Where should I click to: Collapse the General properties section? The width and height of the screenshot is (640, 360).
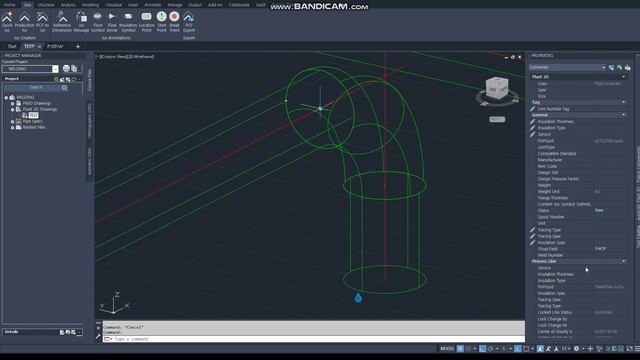point(623,115)
